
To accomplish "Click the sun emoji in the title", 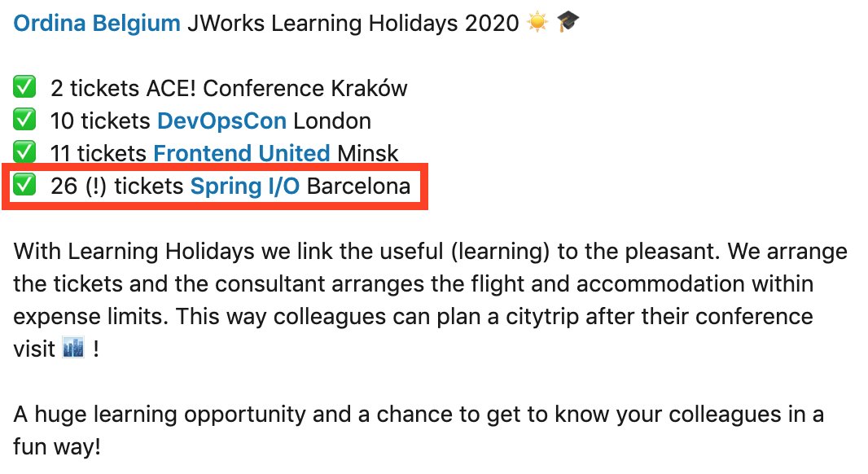I will pos(537,23).
